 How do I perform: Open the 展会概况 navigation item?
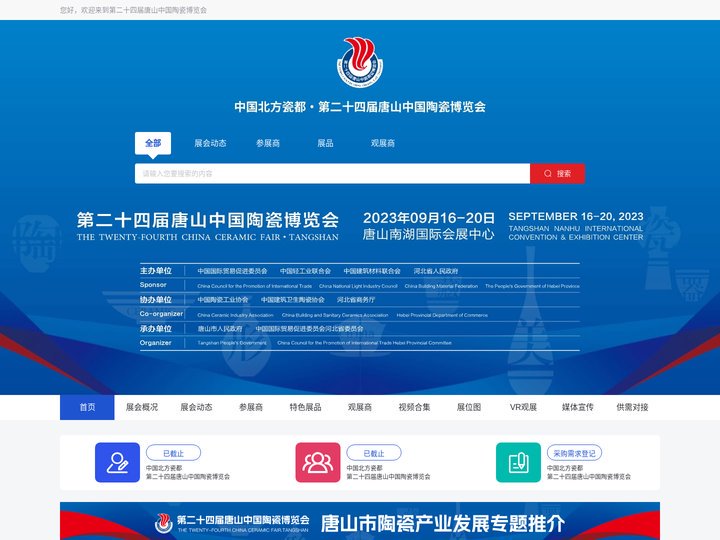(142, 407)
